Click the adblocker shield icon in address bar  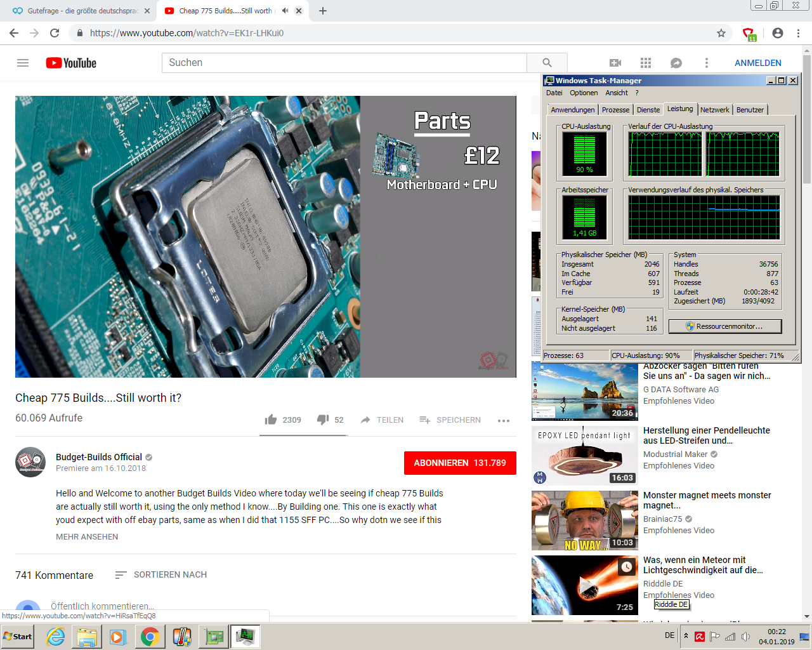point(749,32)
